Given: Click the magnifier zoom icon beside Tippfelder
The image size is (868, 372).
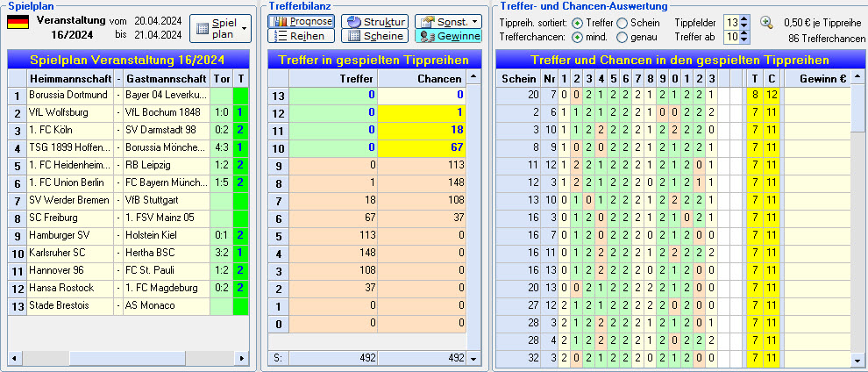Looking at the screenshot, I should (x=766, y=23).
